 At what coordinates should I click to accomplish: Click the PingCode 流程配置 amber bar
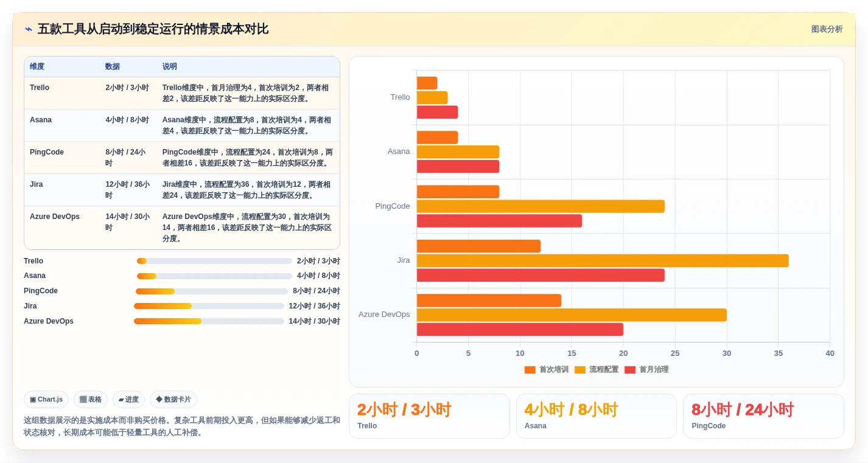pos(541,206)
